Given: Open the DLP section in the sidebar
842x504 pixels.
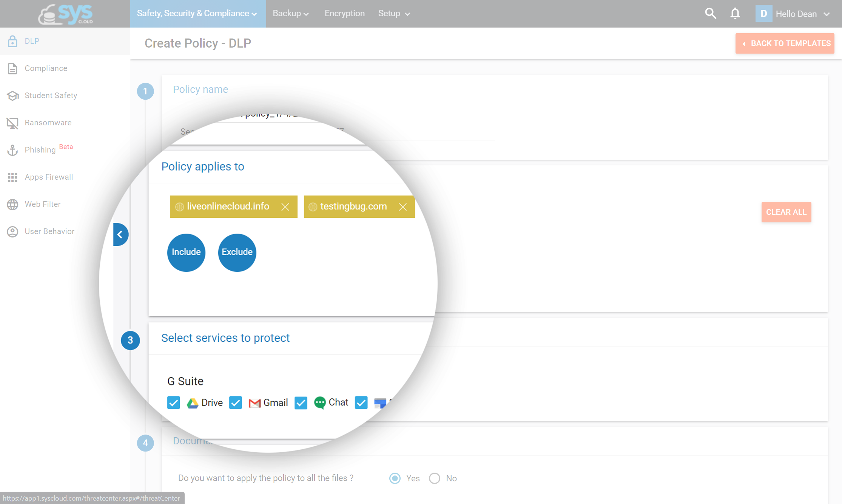Looking at the screenshot, I should coord(31,41).
